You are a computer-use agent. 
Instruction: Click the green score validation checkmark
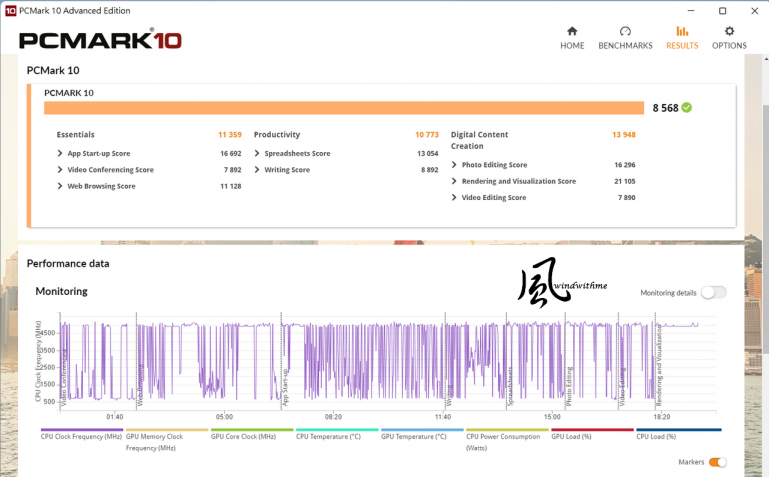687,107
